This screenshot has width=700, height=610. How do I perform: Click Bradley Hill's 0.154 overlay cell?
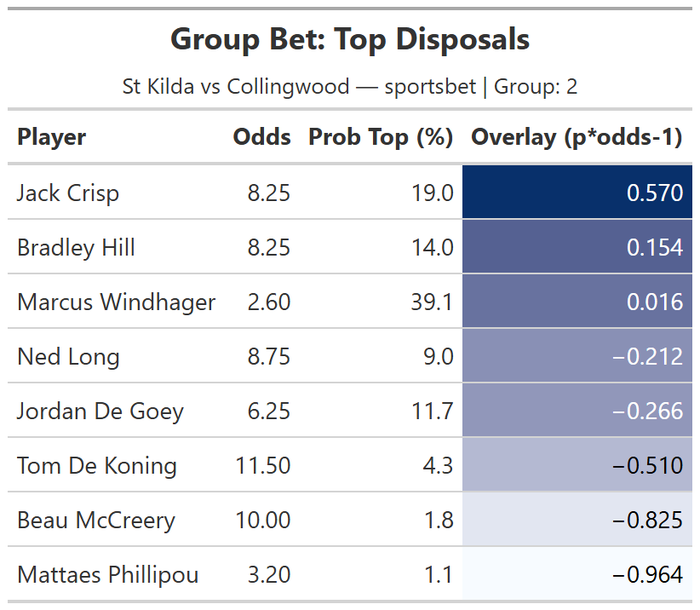(x=577, y=247)
